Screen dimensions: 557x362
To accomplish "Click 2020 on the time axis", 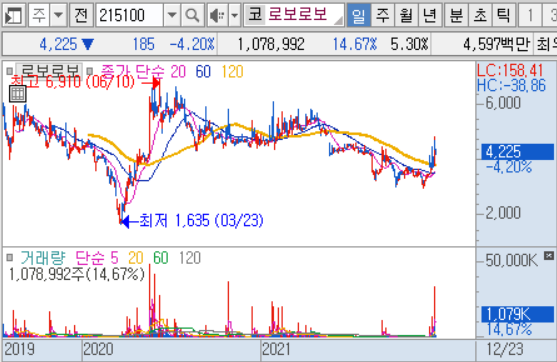I will [98, 349].
